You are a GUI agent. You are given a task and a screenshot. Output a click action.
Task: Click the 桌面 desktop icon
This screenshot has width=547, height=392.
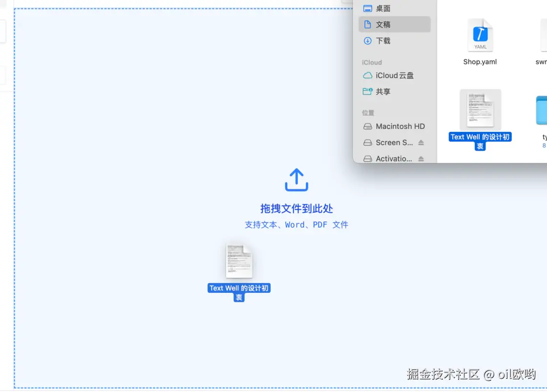[367, 8]
